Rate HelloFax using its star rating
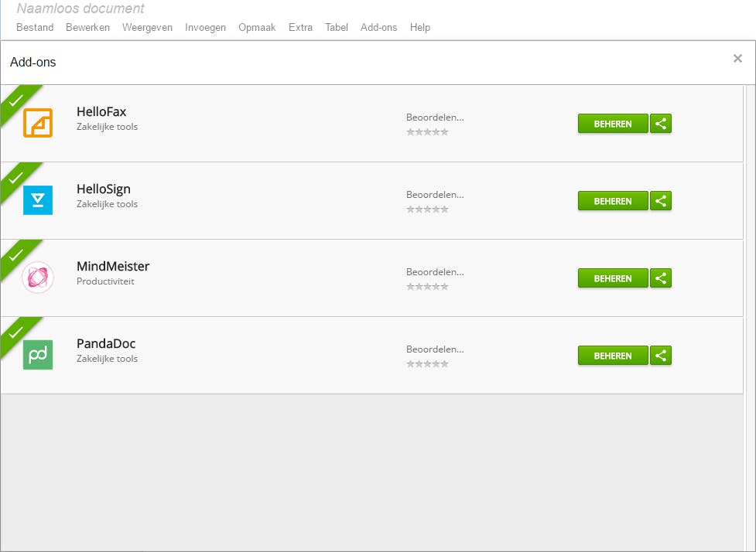The width and height of the screenshot is (756, 552). click(x=427, y=132)
